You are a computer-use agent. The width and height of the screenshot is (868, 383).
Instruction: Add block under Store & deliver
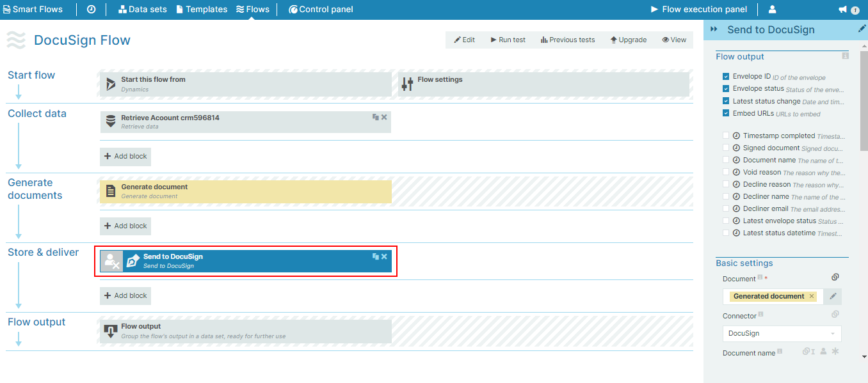125,295
